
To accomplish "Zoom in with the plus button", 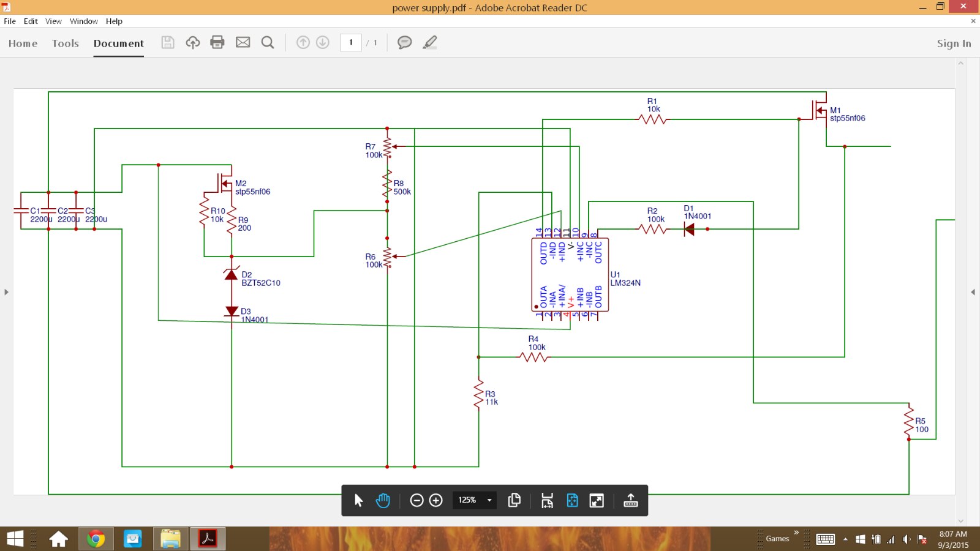I will [x=436, y=500].
